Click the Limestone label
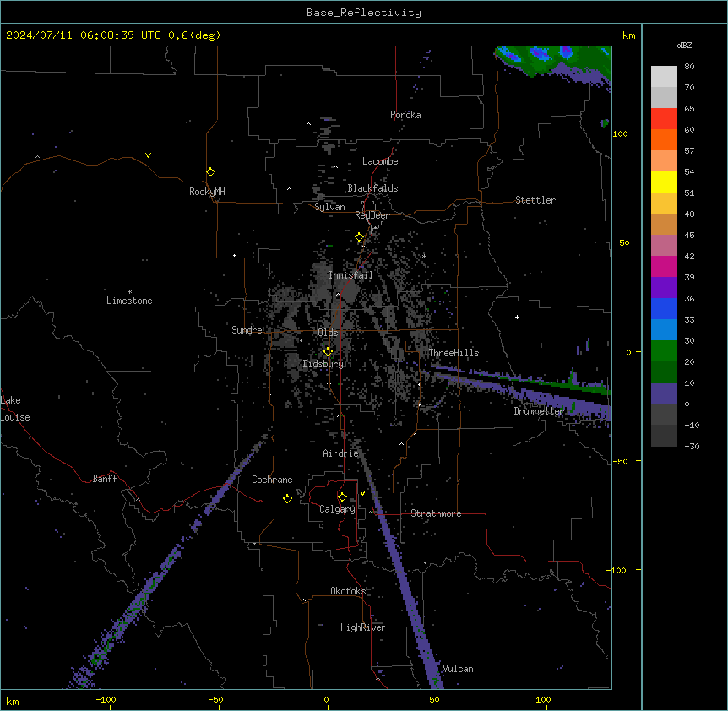 click(129, 301)
